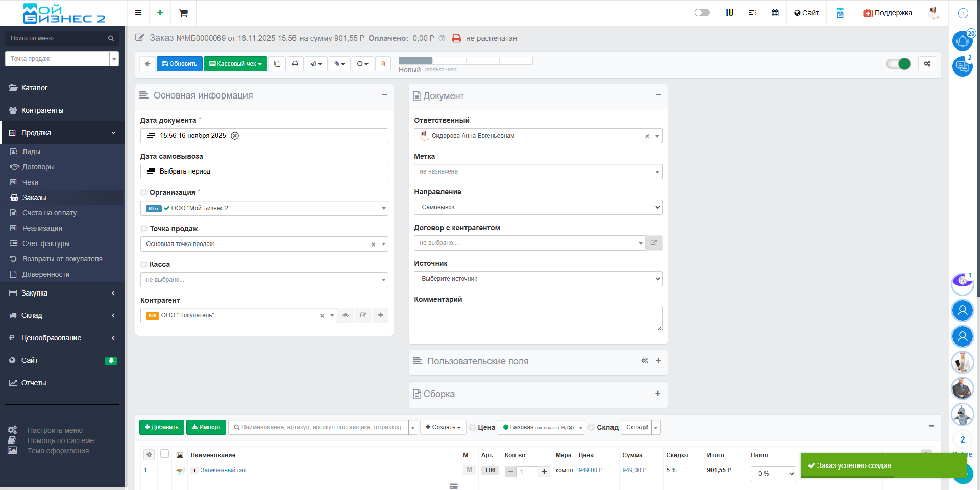The height and width of the screenshot is (490, 980).
Task: Expand the Склад sidebar menu
Action: click(61, 315)
